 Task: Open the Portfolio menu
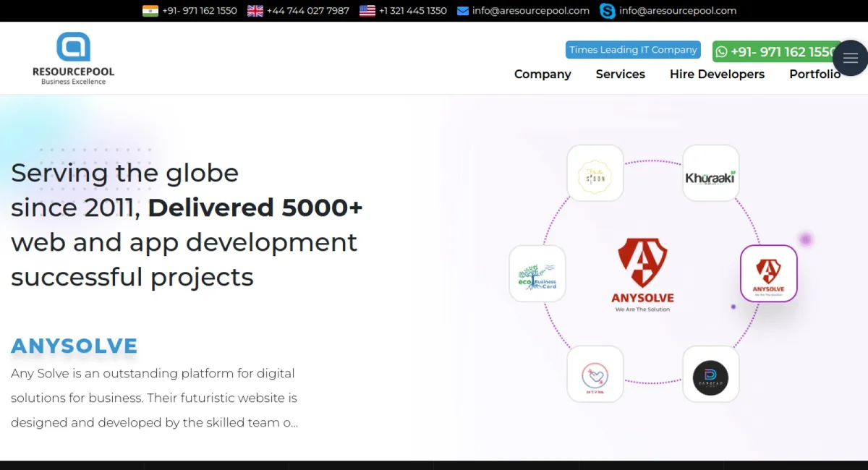814,74
